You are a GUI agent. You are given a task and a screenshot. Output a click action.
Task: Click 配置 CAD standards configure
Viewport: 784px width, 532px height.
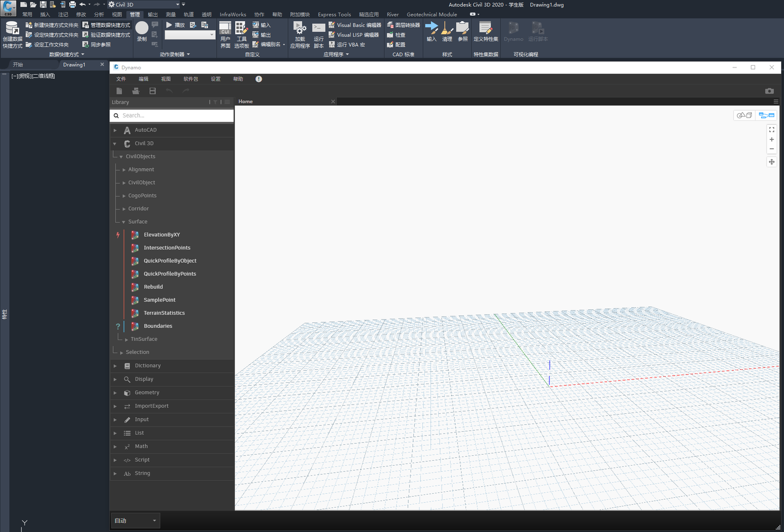pyautogui.click(x=396, y=45)
